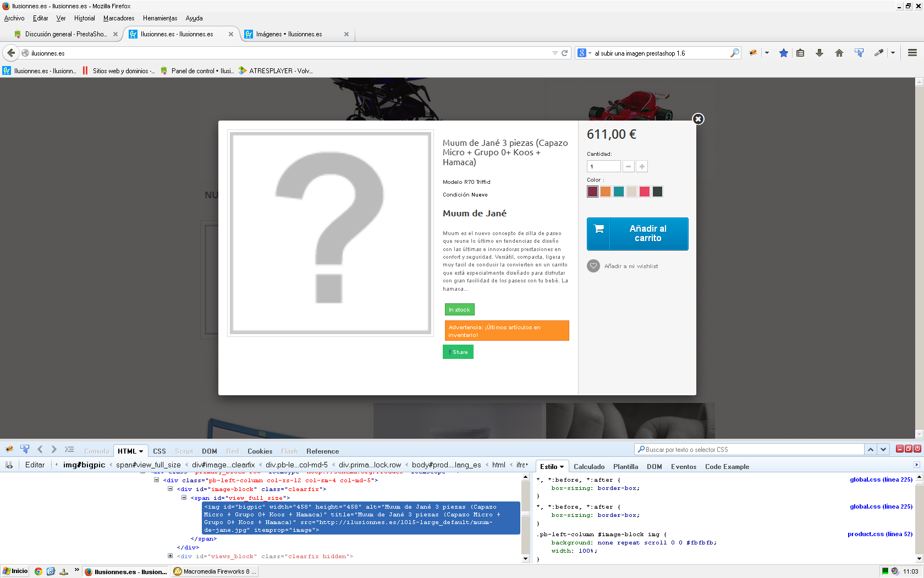Select the pink color swatch
The image size is (924, 578).
pos(645,192)
